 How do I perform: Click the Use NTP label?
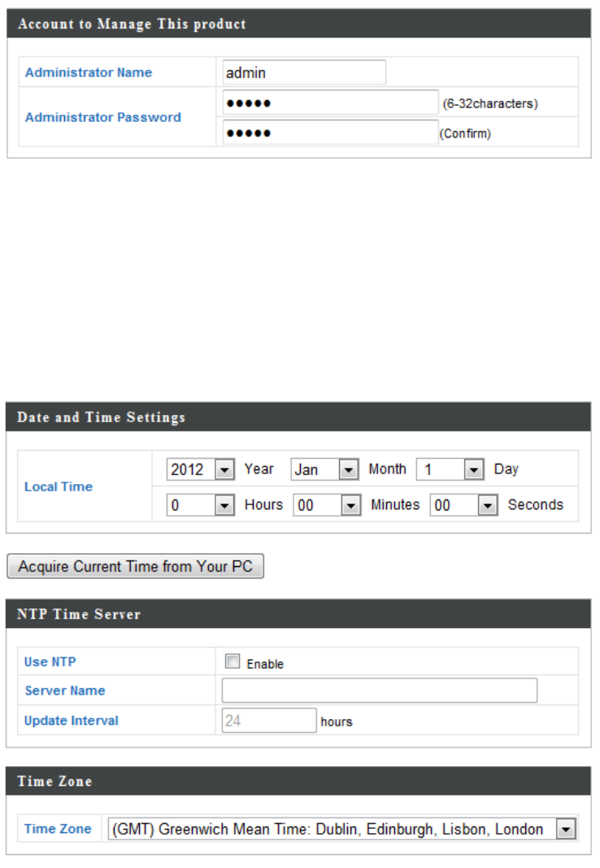[x=50, y=662]
